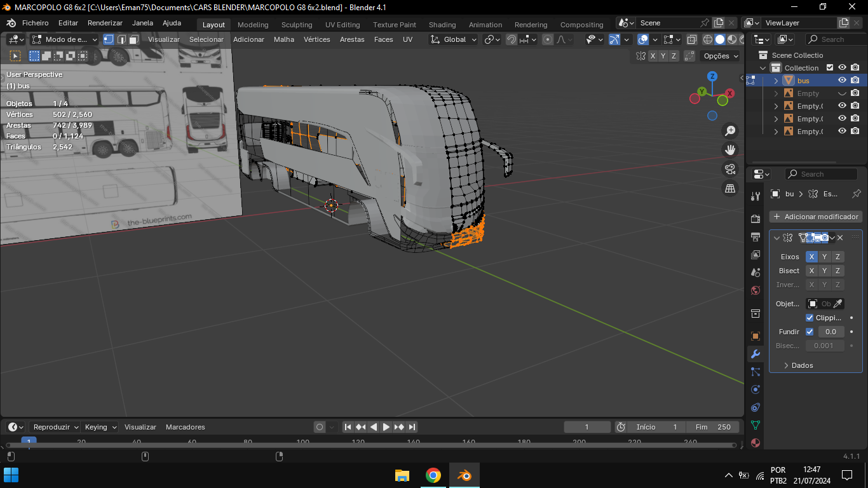Expand the bus object in outliner
868x488 pixels.
pyautogui.click(x=776, y=81)
